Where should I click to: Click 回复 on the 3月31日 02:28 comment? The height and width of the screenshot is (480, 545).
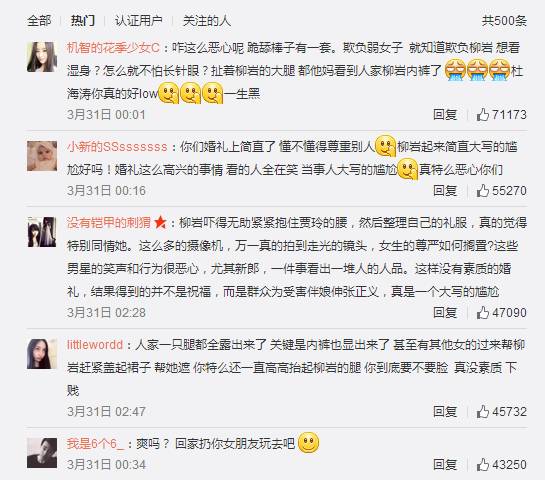point(445,312)
